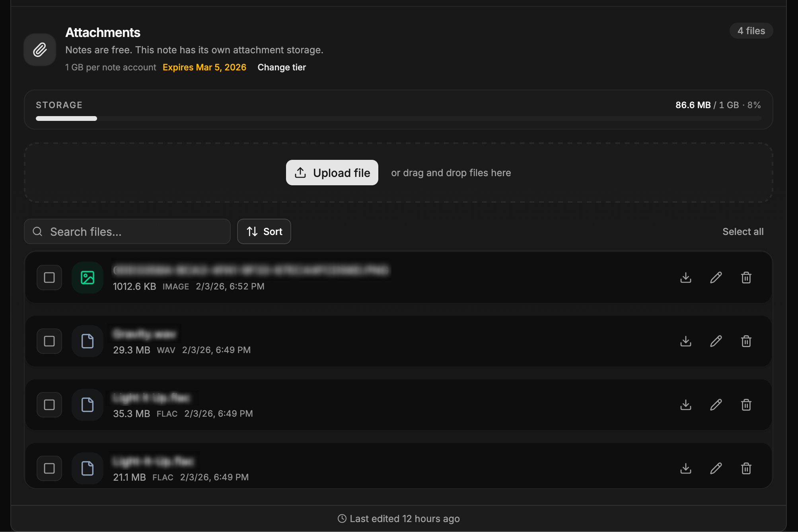Click the storage usage progress bar
The height and width of the screenshot is (532, 798).
398,118
